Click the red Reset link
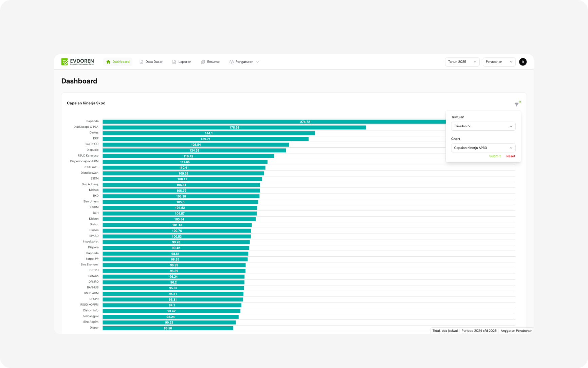Screen dimensions: 588x368 [x=511, y=156]
